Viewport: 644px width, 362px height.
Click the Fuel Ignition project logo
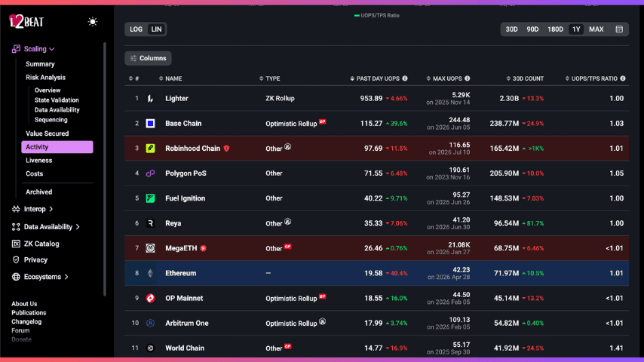click(x=150, y=198)
